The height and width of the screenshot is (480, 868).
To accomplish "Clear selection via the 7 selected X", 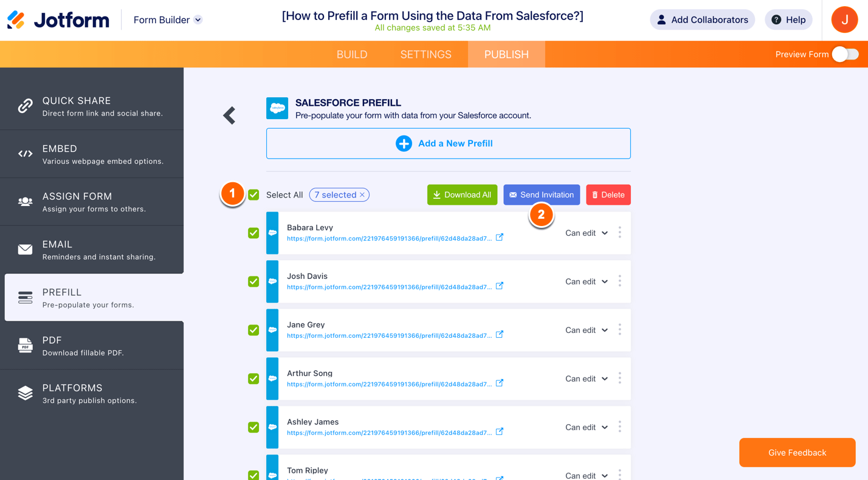I will tap(362, 195).
